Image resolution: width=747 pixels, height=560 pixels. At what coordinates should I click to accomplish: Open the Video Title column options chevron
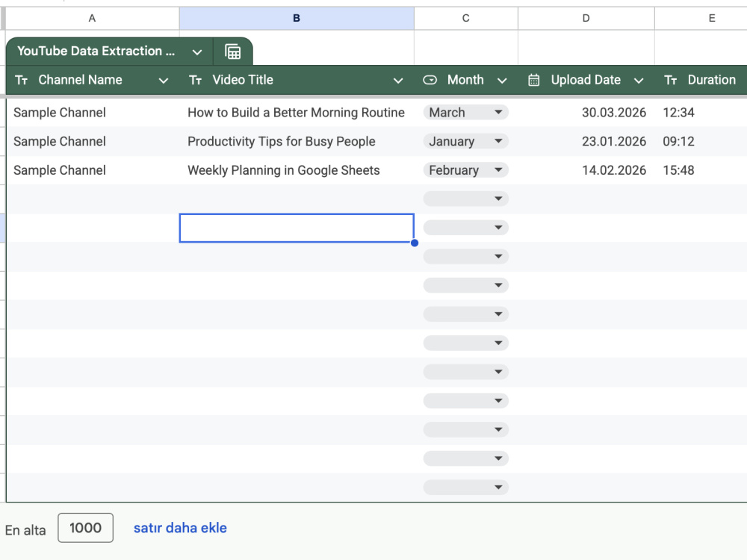point(398,81)
